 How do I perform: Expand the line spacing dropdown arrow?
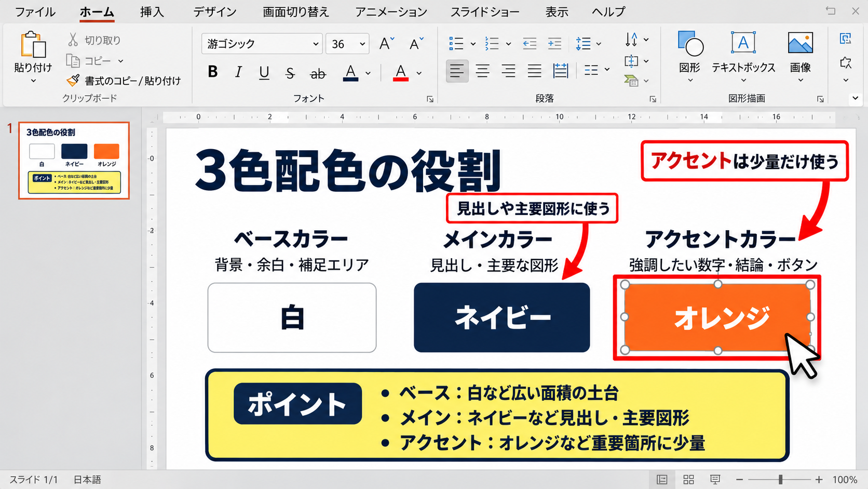599,44
